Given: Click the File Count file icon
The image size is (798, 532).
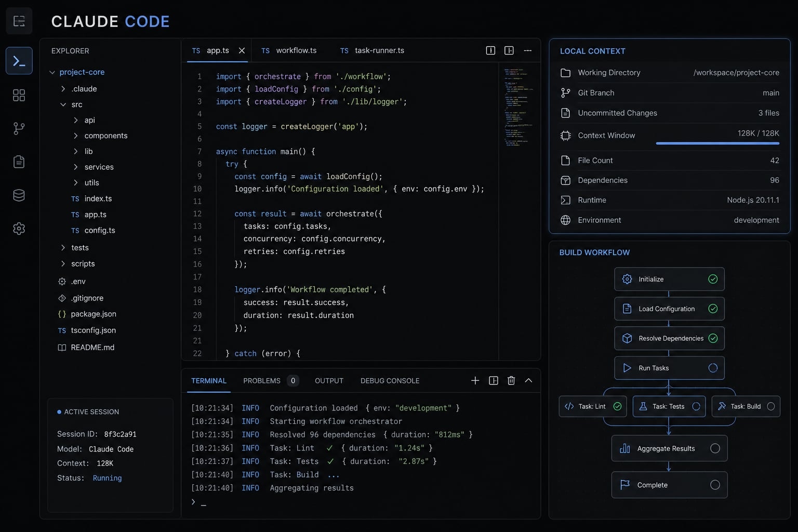Looking at the screenshot, I should [x=566, y=160].
